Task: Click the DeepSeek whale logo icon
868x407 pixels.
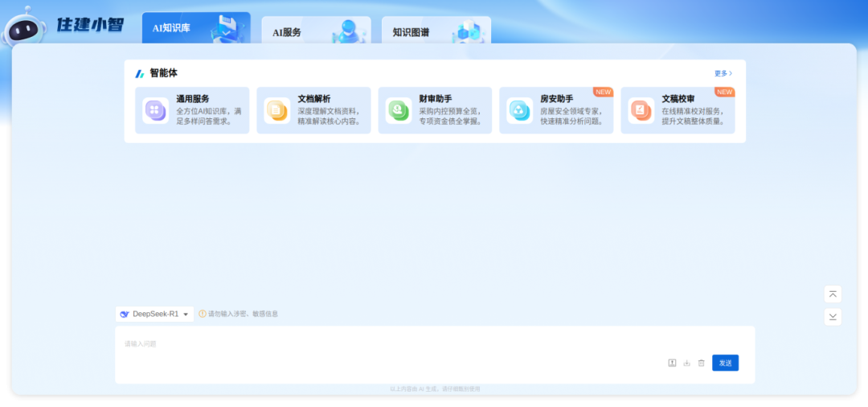Action: pyautogui.click(x=125, y=314)
